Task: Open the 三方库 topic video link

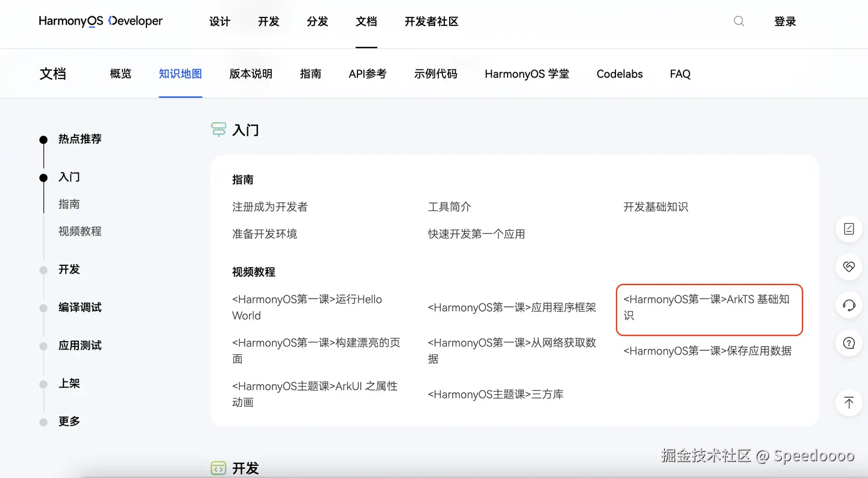Action: pyautogui.click(x=495, y=394)
